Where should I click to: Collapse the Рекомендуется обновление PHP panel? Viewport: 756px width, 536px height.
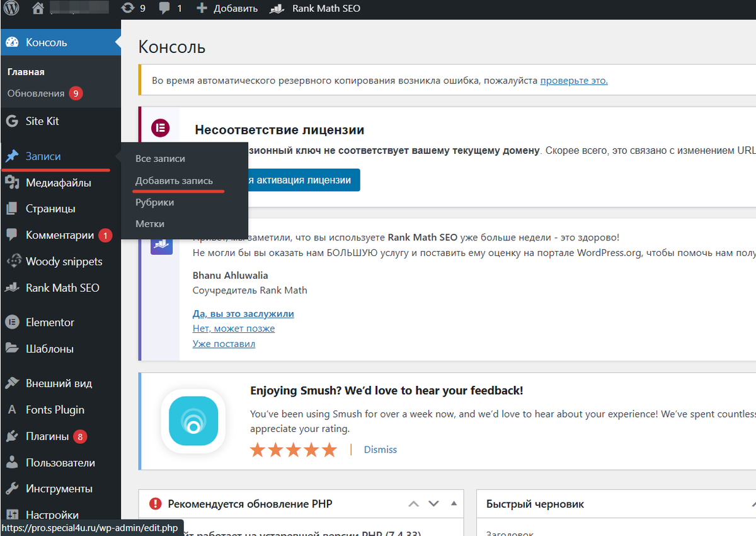tap(454, 503)
